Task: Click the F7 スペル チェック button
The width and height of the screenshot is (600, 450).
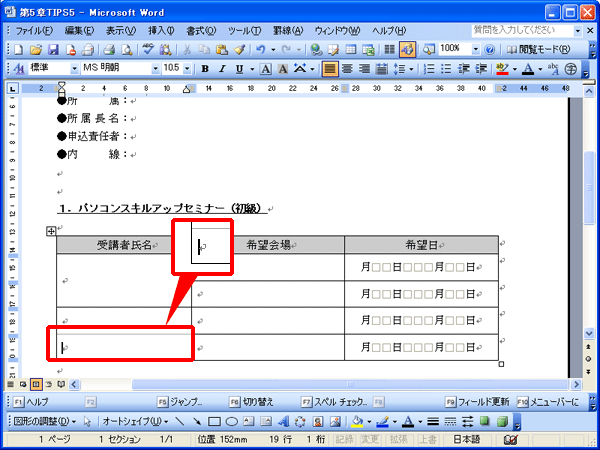Action: [x=334, y=402]
